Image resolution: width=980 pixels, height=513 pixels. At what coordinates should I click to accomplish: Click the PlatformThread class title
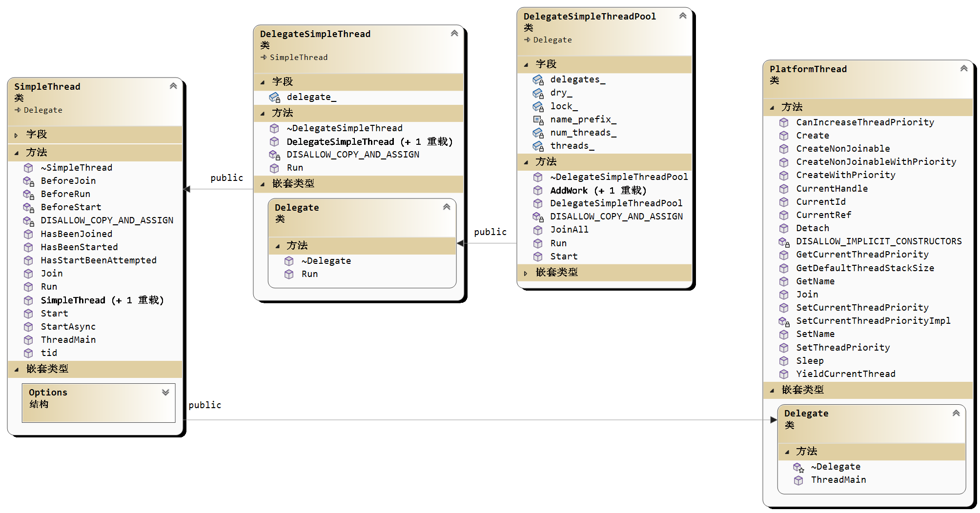coord(808,69)
